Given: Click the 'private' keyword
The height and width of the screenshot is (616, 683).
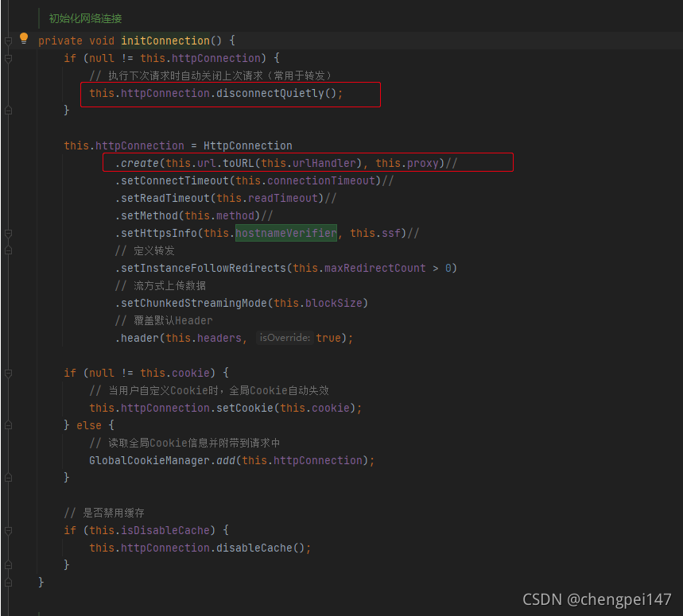Looking at the screenshot, I should [x=60, y=41].
